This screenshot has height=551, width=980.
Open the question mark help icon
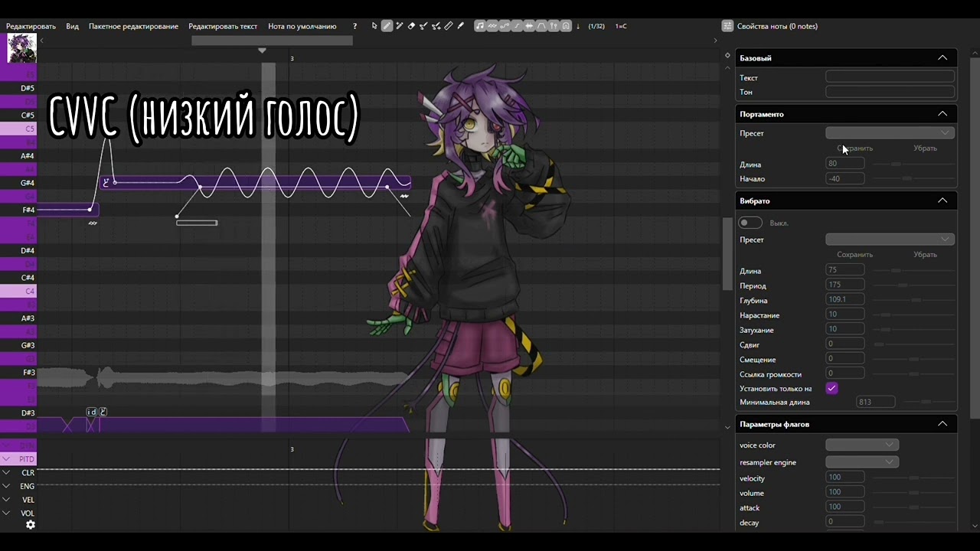click(x=354, y=26)
